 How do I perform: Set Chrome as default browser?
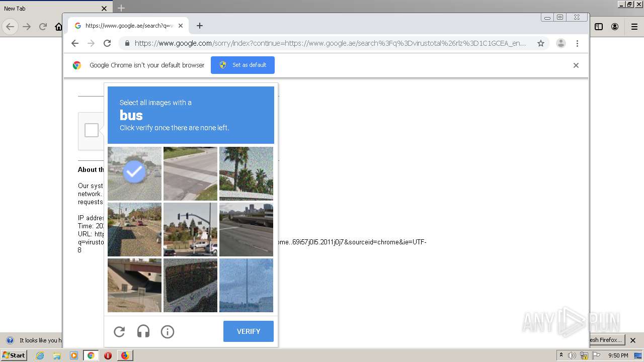pyautogui.click(x=243, y=65)
